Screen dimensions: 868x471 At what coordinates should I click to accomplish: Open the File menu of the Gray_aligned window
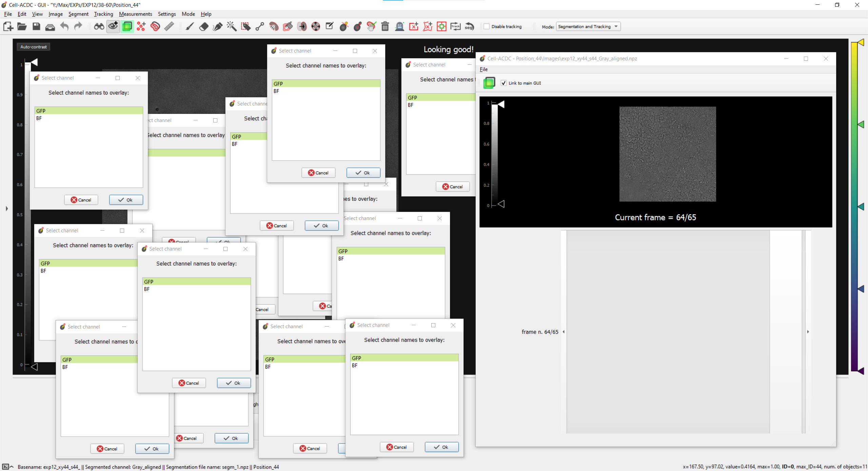click(x=484, y=69)
